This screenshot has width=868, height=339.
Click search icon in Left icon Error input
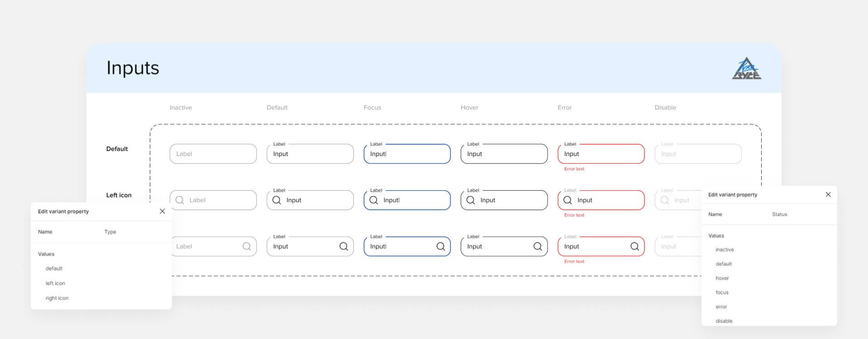(568, 200)
